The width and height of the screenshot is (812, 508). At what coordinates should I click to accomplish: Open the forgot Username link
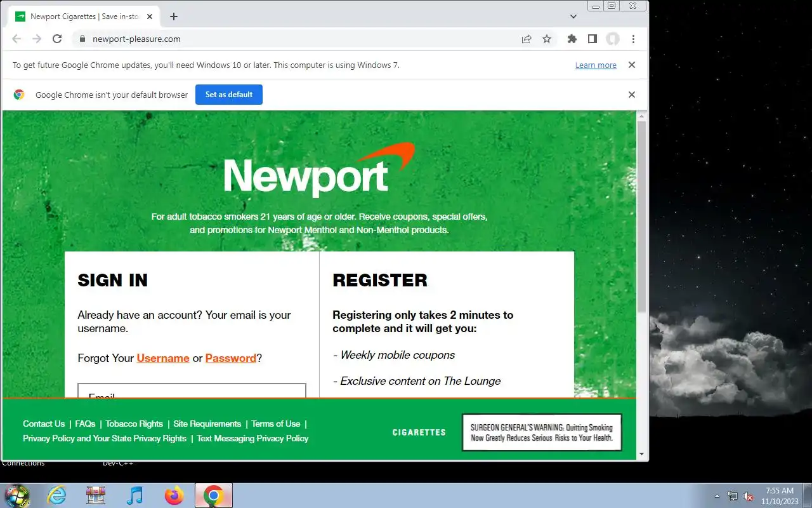tap(163, 358)
